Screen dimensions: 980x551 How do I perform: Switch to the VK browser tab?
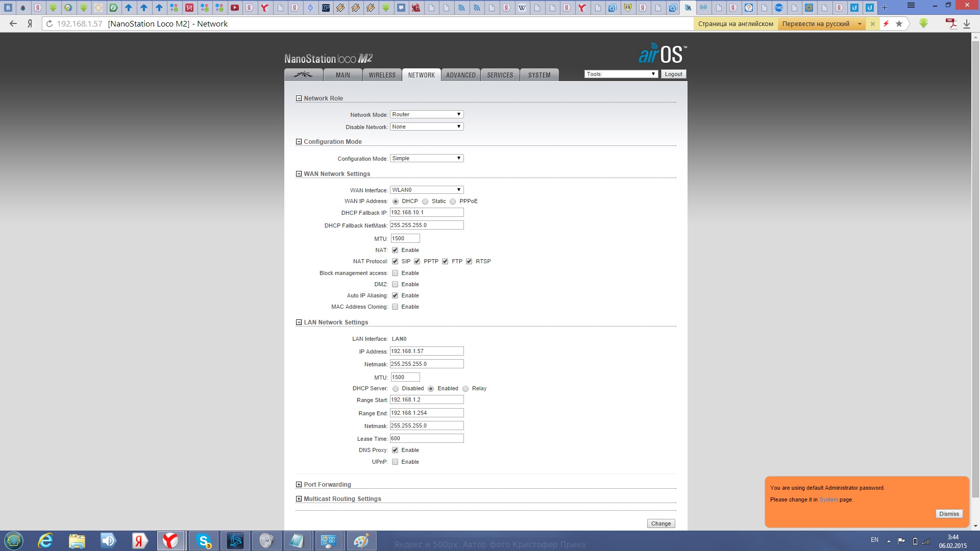[x=8, y=8]
